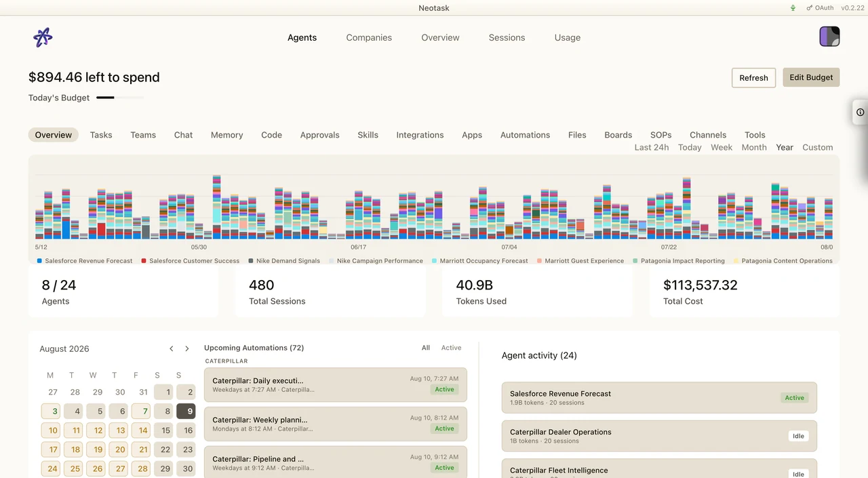Click the Active badge on Salesforce Revenue Forecast
The height and width of the screenshot is (478, 868).
[x=794, y=398]
